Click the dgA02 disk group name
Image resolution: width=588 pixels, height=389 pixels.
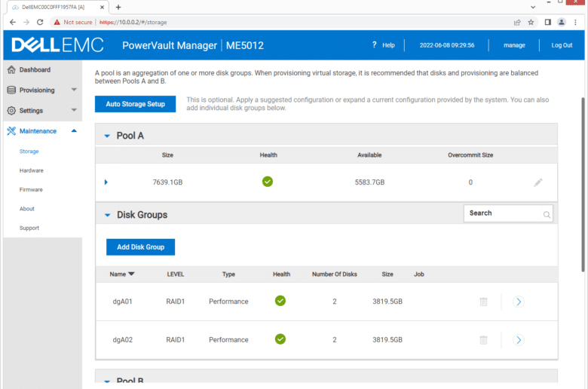point(123,340)
